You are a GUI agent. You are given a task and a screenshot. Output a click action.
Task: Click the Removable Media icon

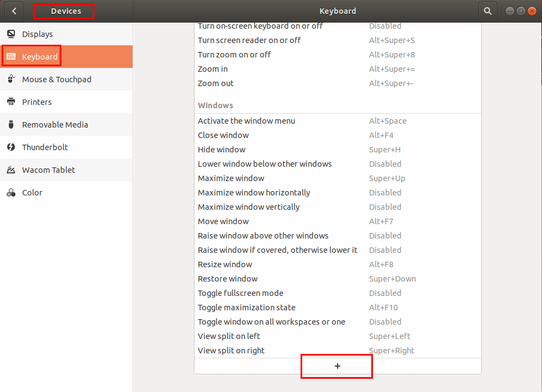[11, 124]
